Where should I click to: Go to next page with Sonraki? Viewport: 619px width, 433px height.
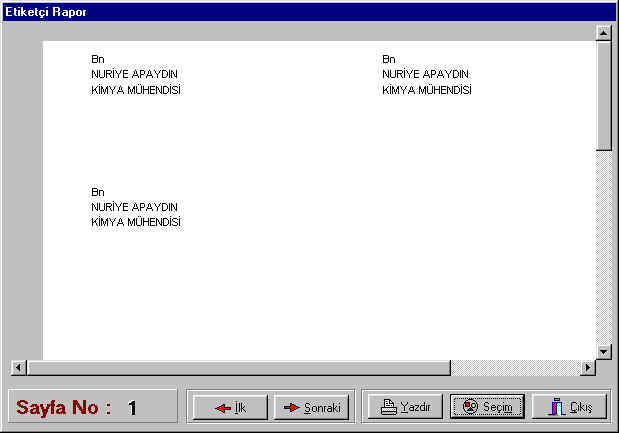tap(312, 407)
